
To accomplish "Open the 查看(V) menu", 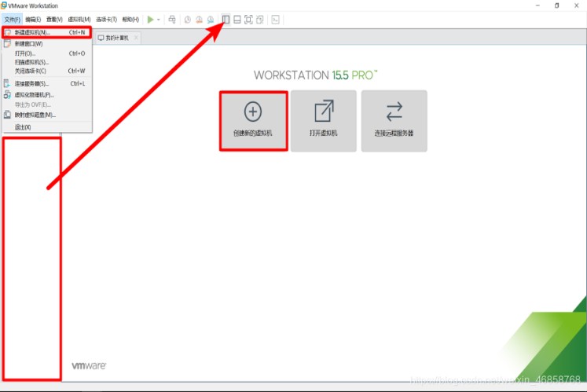I will coord(54,20).
